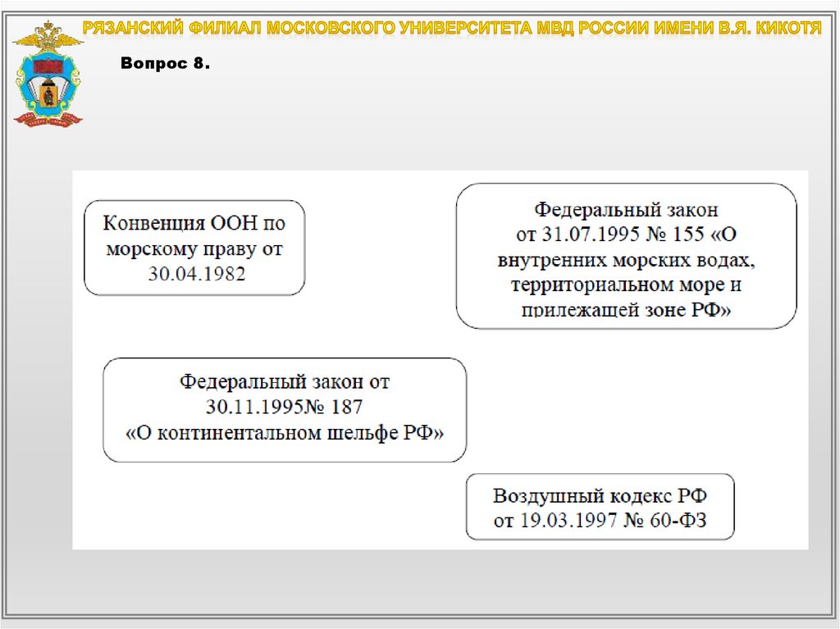Image resolution: width=840 pixels, height=629 pixels.
Task: Click the header 'Рязанский филиал Московского университета МВД'
Action: (452, 28)
